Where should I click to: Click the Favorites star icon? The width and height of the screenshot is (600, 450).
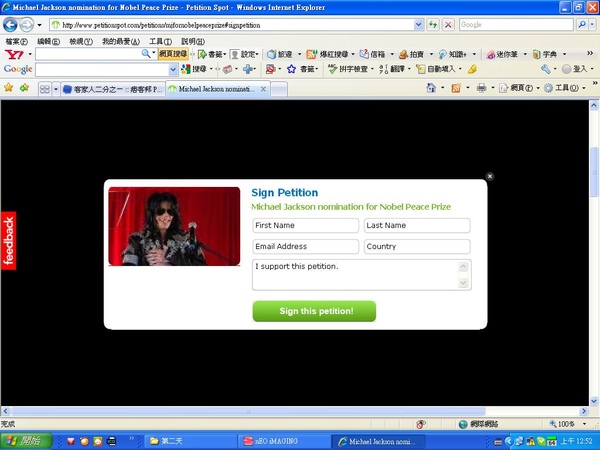tap(8, 88)
